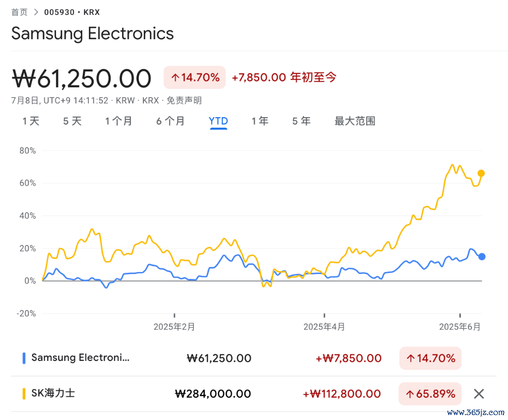Switch to the 1个月 range tab
Image resolution: width=508 pixels, height=420 pixels.
click(119, 121)
